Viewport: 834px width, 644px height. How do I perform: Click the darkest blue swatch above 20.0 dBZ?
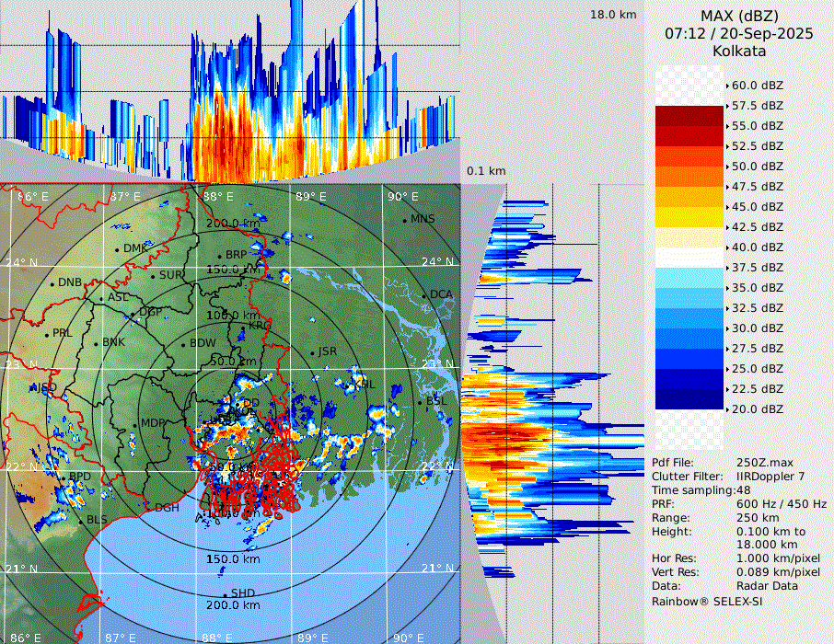point(689,398)
